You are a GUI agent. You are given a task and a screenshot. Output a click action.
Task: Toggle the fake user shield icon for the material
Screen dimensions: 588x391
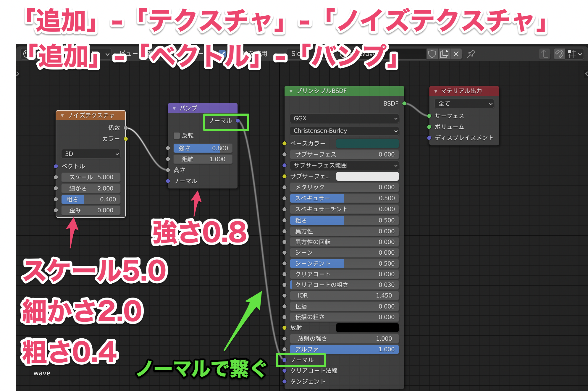click(x=432, y=54)
